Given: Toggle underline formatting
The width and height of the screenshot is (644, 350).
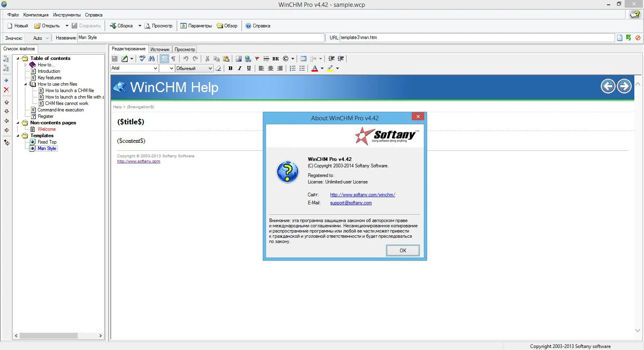Looking at the screenshot, I should (x=249, y=68).
